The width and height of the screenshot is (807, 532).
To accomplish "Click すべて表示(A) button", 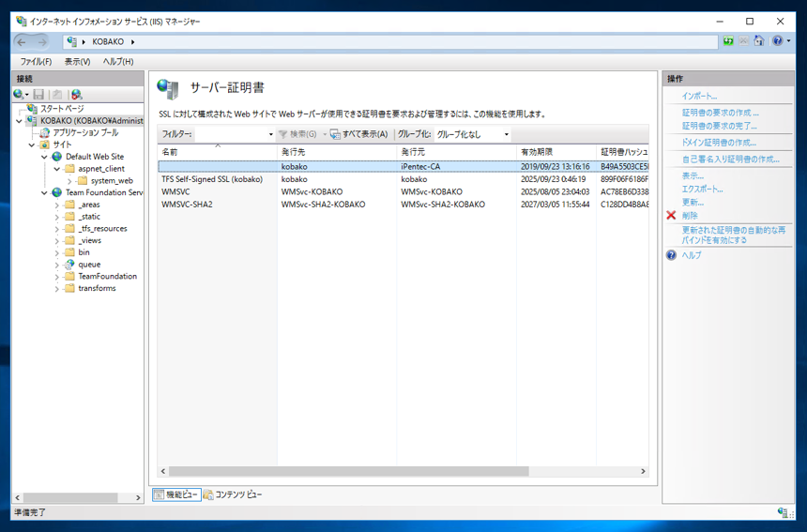I will click(x=358, y=134).
